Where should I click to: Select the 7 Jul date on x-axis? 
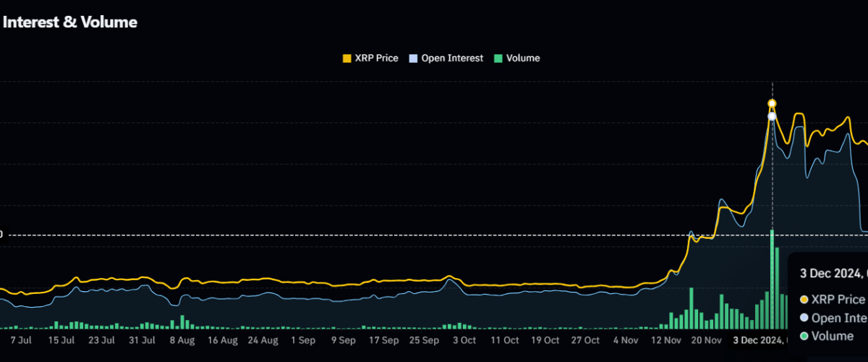(19, 340)
